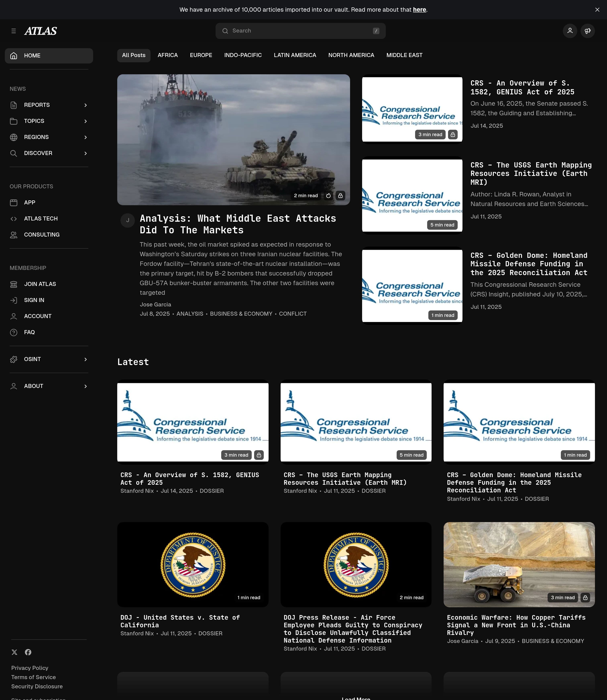Go to HOME in sidebar
607x700 pixels.
[x=49, y=56]
